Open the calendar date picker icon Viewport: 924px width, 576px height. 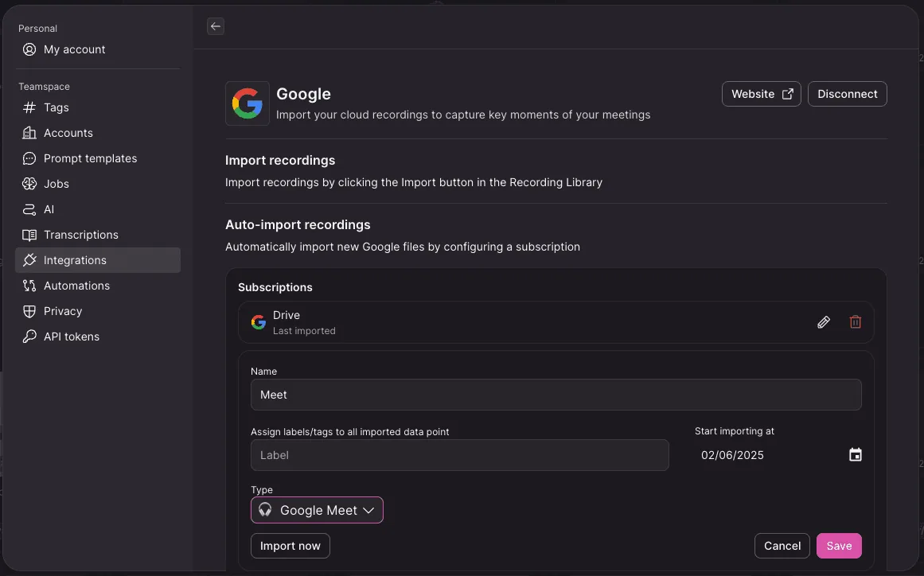tap(855, 455)
